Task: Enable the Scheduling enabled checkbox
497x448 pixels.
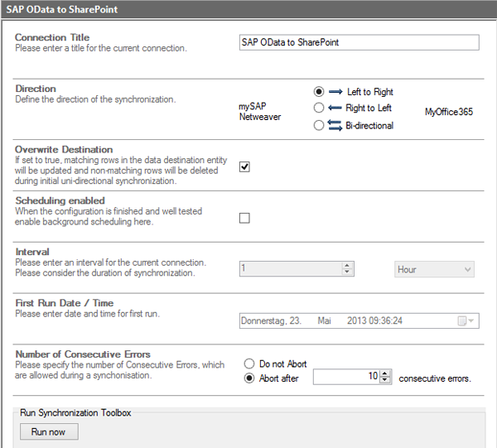Action: 244,218
